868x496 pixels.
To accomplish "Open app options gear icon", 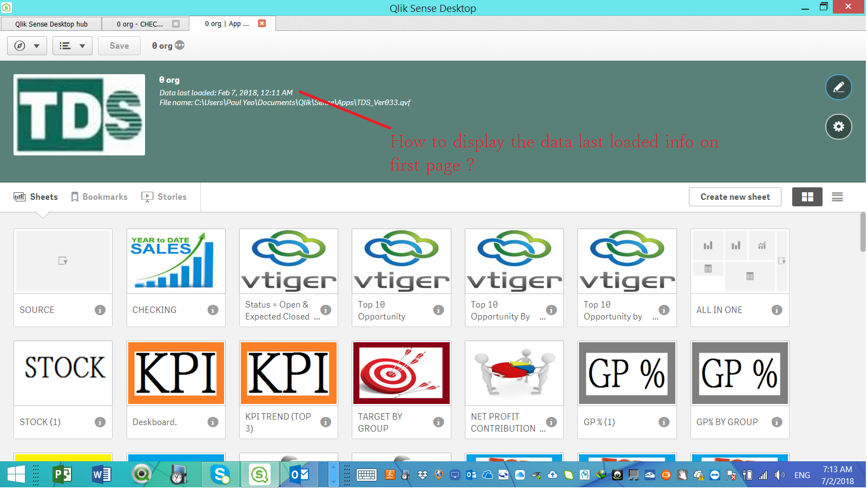I will point(839,127).
